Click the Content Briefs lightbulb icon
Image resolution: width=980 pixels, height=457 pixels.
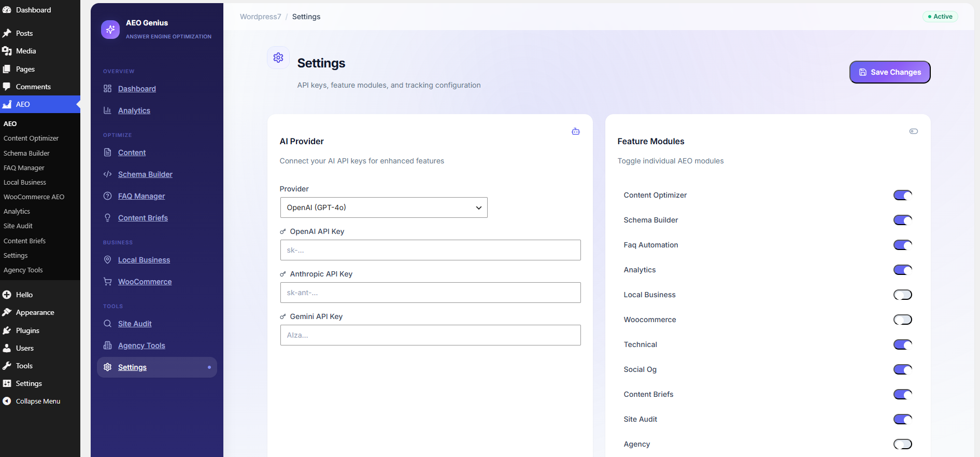pyautogui.click(x=107, y=218)
